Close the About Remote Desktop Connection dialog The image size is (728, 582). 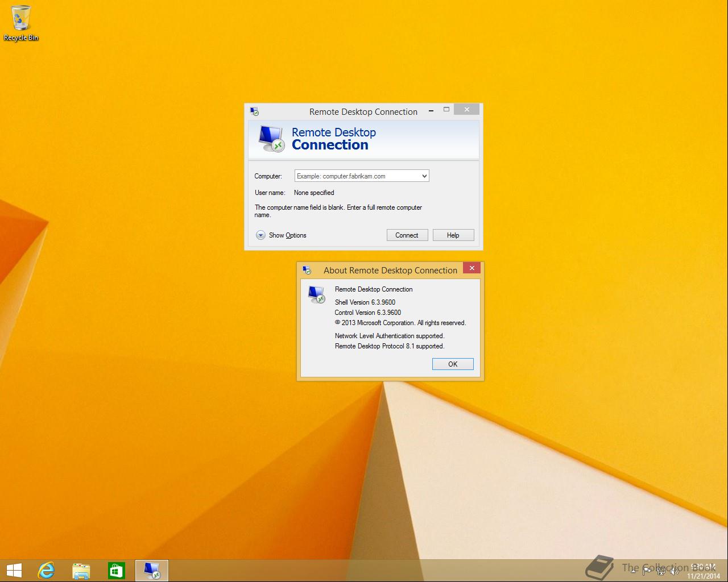pyautogui.click(x=471, y=268)
